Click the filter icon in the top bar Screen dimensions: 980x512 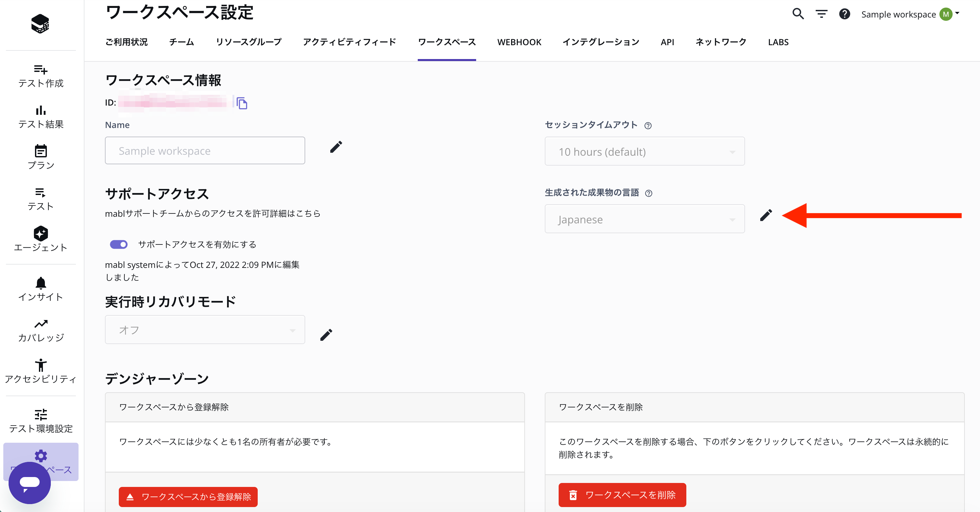coord(821,14)
